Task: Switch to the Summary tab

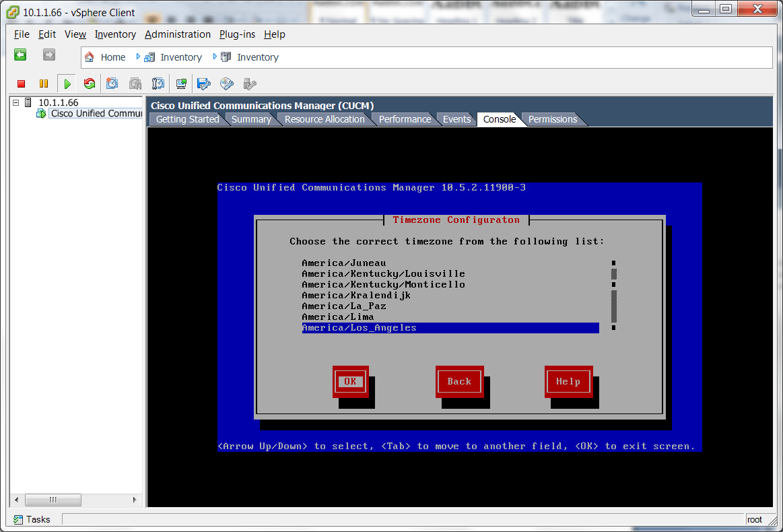Action: [251, 119]
